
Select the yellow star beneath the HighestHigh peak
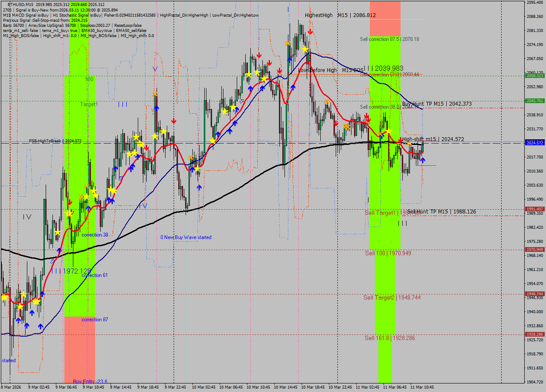305,50
